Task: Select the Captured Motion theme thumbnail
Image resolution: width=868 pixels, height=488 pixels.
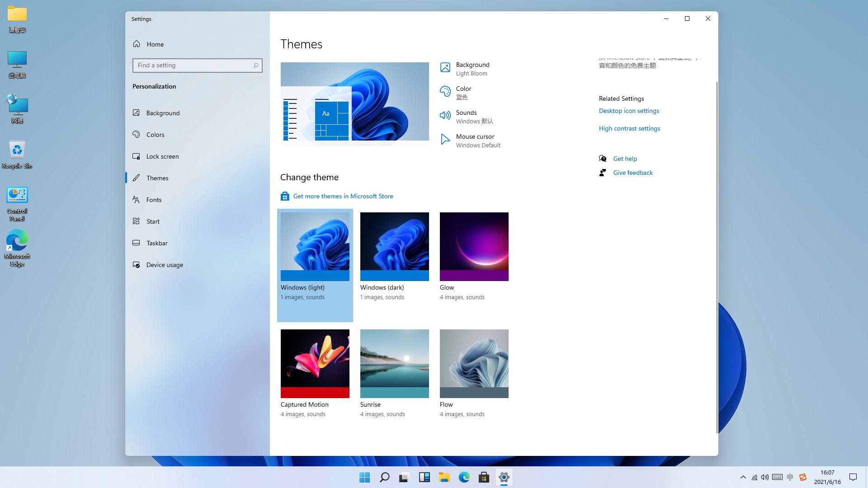Action: pos(315,364)
